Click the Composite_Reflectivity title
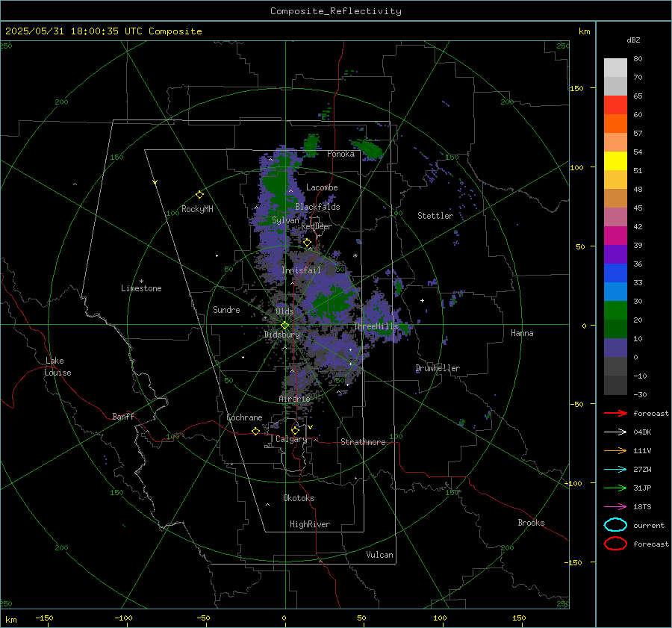The width and height of the screenshot is (672, 628). pyautogui.click(x=336, y=11)
